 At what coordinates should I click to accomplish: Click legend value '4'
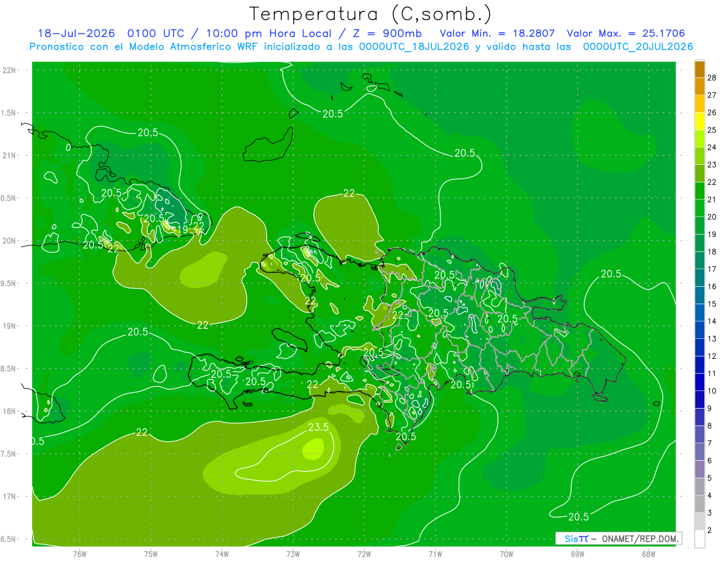pos(710,496)
